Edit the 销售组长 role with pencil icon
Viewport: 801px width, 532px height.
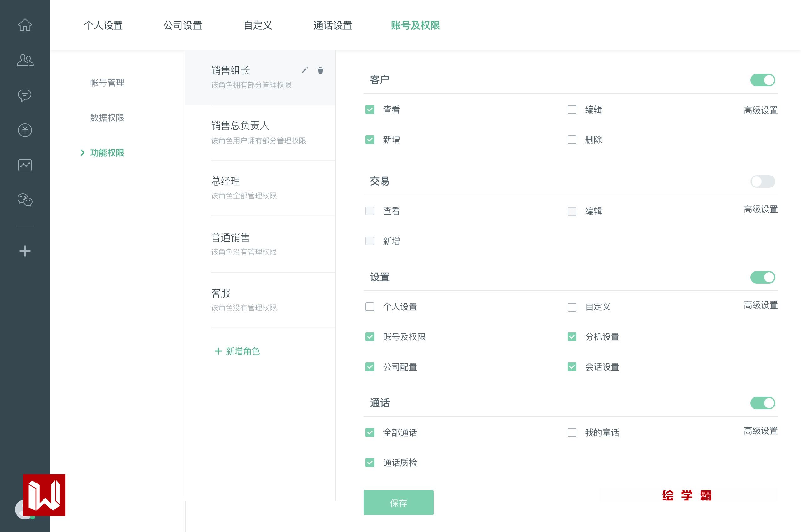[x=305, y=70]
